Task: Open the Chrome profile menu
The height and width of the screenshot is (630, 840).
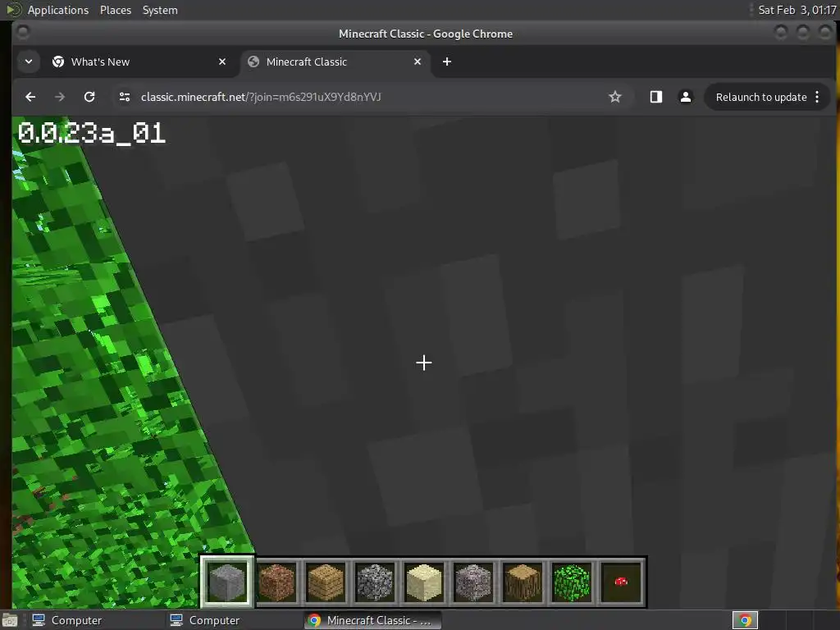Action: (x=685, y=97)
